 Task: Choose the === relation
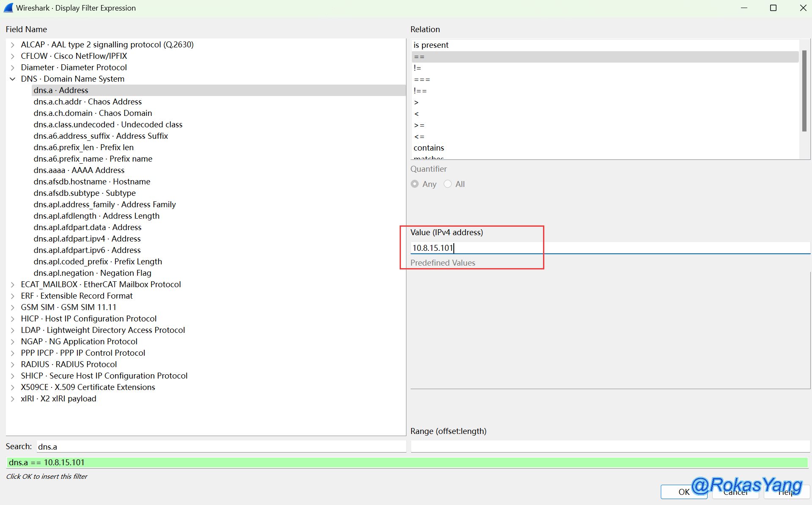click(605, 80)
